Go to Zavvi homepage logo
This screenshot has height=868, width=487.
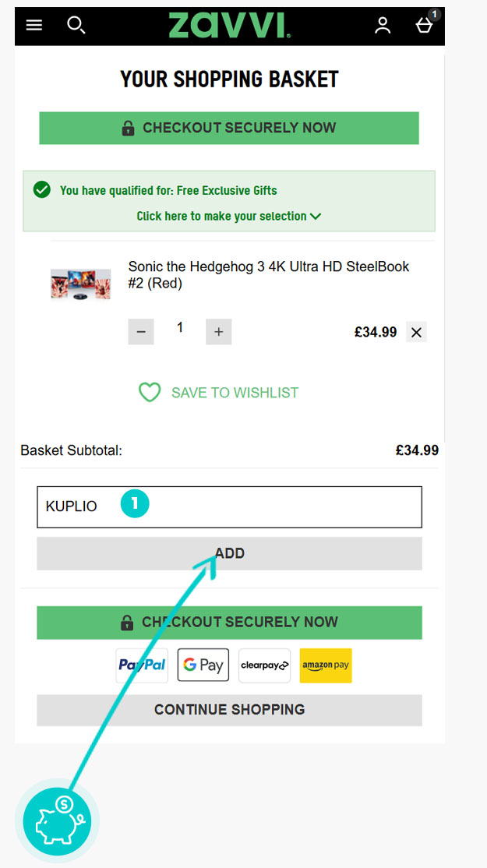pyautogui.click(x=229, y=26)
